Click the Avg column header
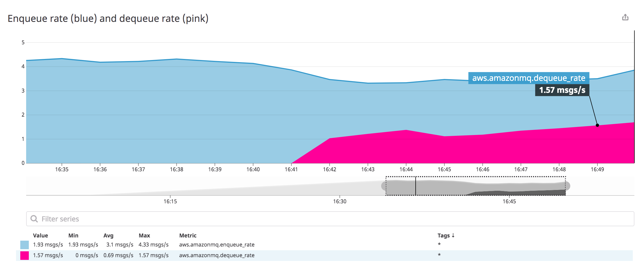Viewport: 644px width, 270px height. 108,235
